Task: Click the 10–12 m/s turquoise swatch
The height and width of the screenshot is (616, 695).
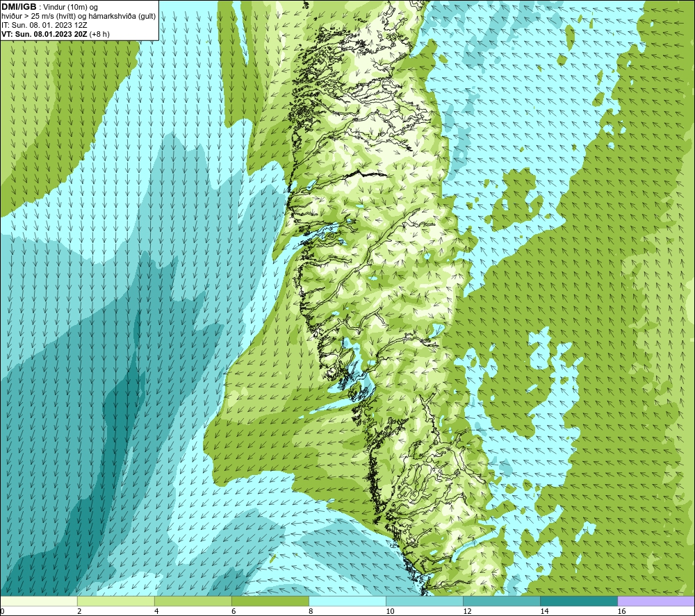Action: [424, 601]
